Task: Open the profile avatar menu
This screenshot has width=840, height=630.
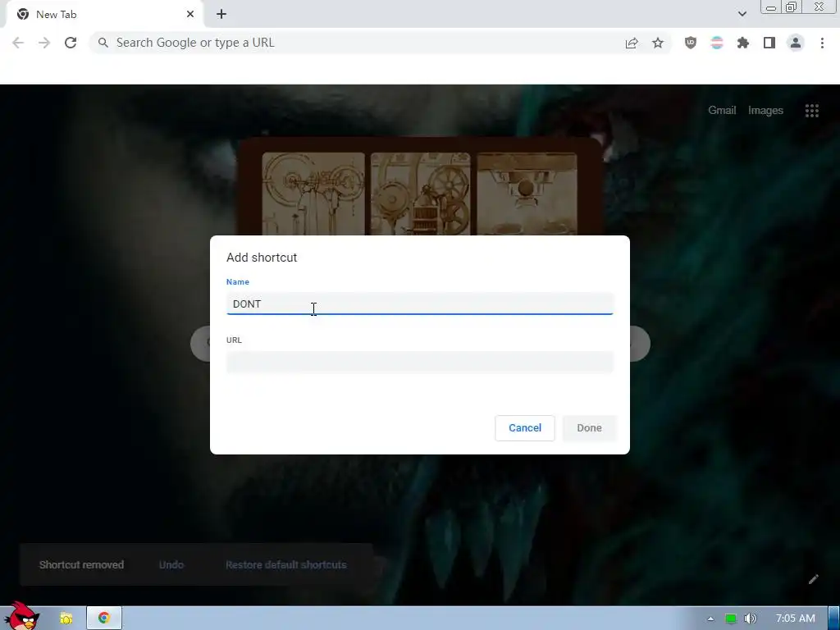Action: click(x=796, y=43)
